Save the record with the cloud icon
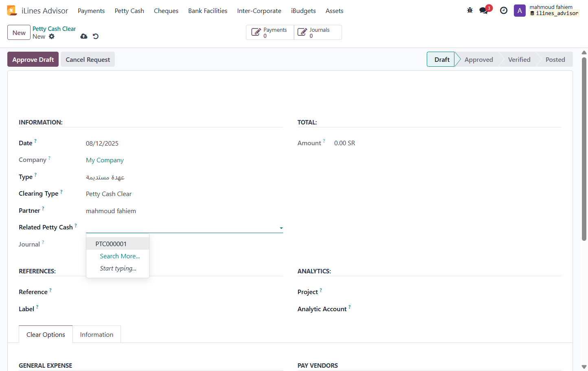This screenshot has width=588, height=371. pyautogui.click(x=84, y=36)
